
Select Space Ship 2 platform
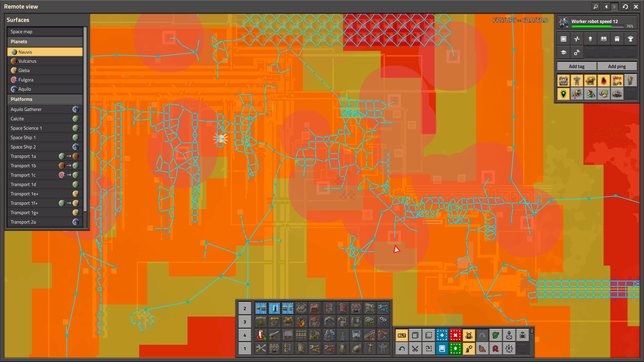click(x=45, y=147)
